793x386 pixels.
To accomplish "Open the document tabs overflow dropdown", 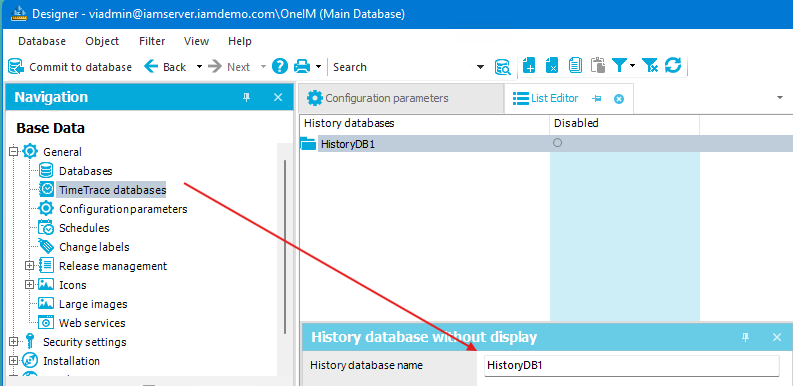I will pyautogui.click(x=780, y=98).
